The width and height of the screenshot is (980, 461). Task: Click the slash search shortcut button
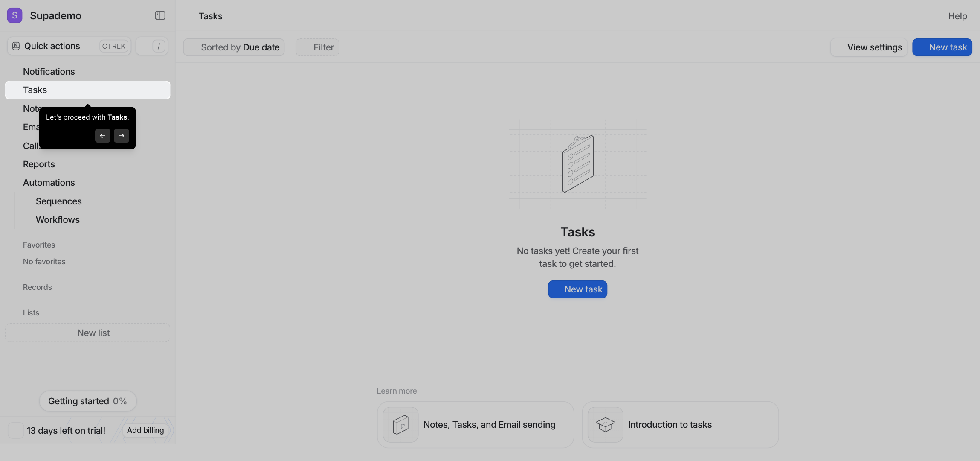(x=152, y=46)
